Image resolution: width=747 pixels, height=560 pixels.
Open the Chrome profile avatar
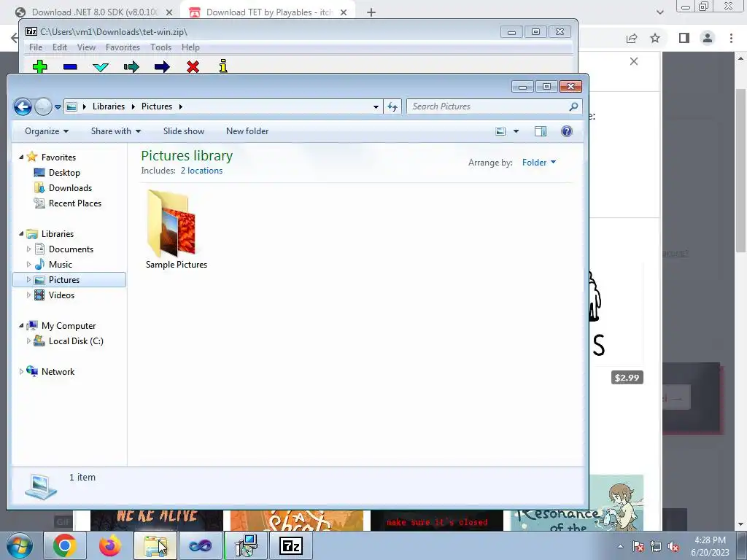[x=708, y=38]
